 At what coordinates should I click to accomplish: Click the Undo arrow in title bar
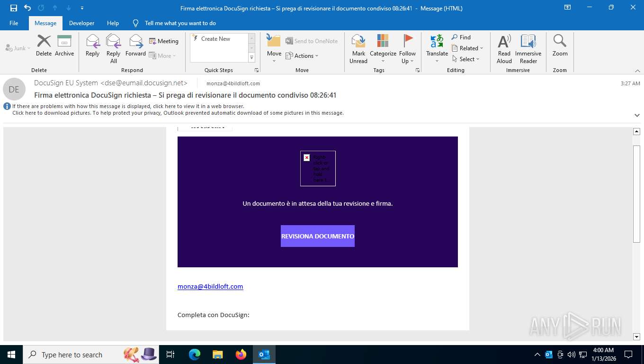(27, 8)
